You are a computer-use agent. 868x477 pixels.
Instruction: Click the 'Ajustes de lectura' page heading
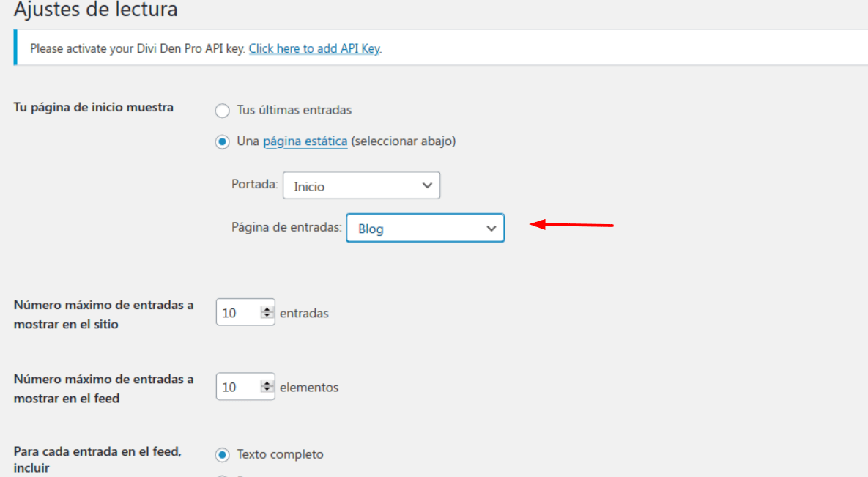95,9
